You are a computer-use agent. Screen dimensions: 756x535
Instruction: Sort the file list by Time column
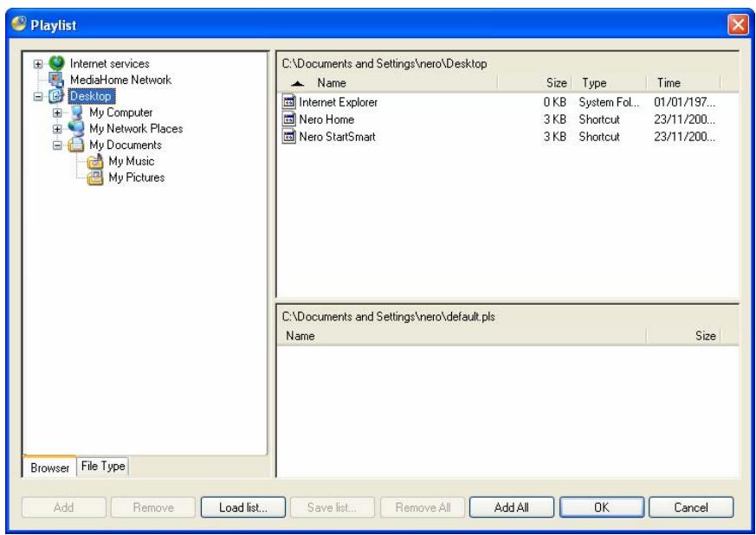point(683,83)
